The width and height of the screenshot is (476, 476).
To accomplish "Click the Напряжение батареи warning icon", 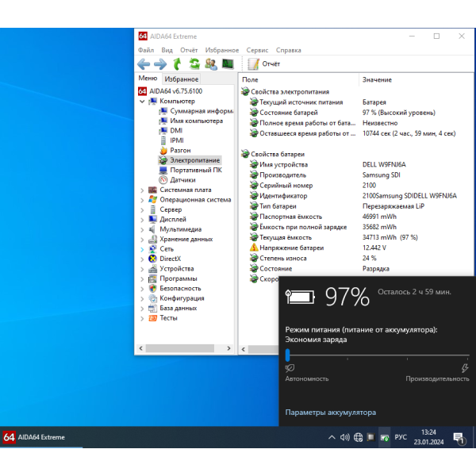I will coord(254,248).
